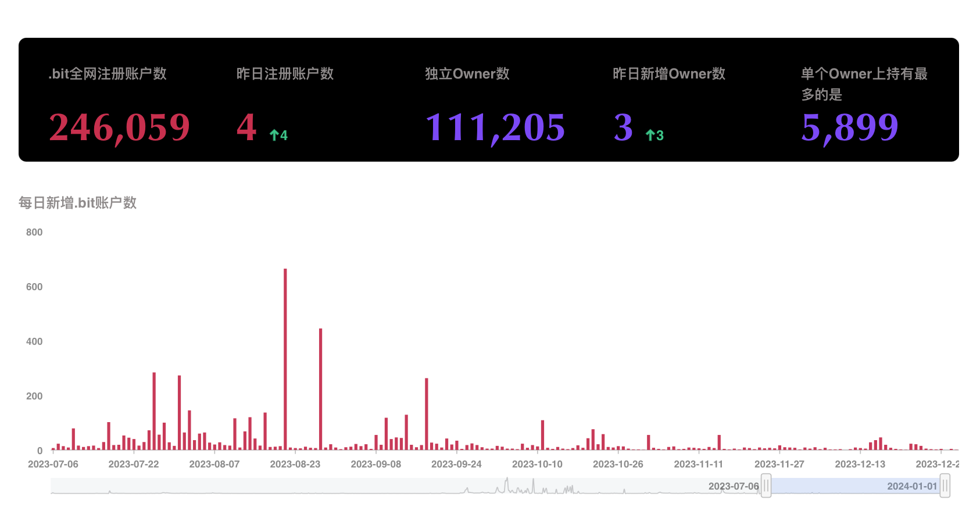Click the large red number 4

[246, 127]
